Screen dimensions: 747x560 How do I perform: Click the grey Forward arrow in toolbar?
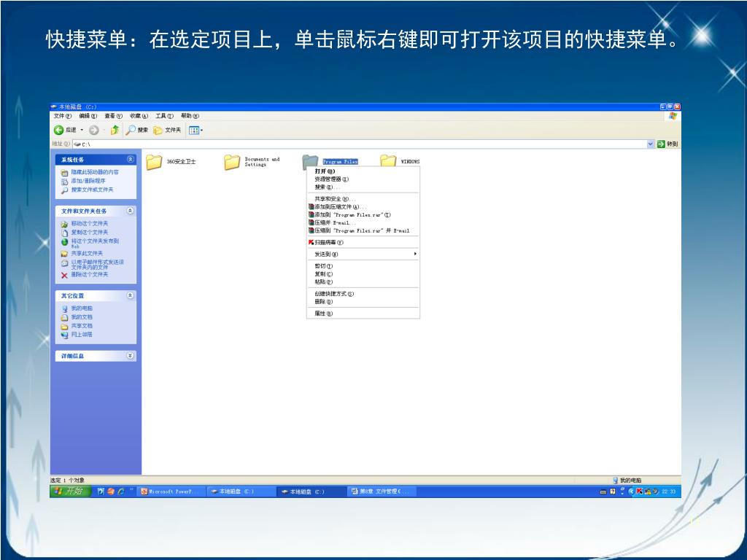94,130
